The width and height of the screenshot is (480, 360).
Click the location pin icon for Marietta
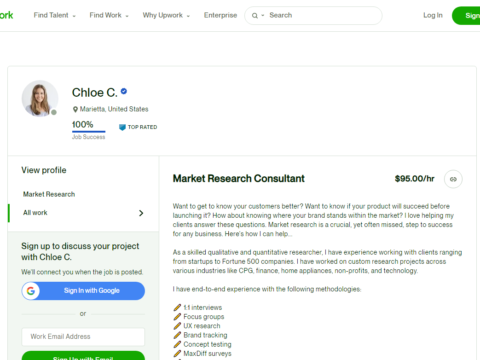coord(75,109)
